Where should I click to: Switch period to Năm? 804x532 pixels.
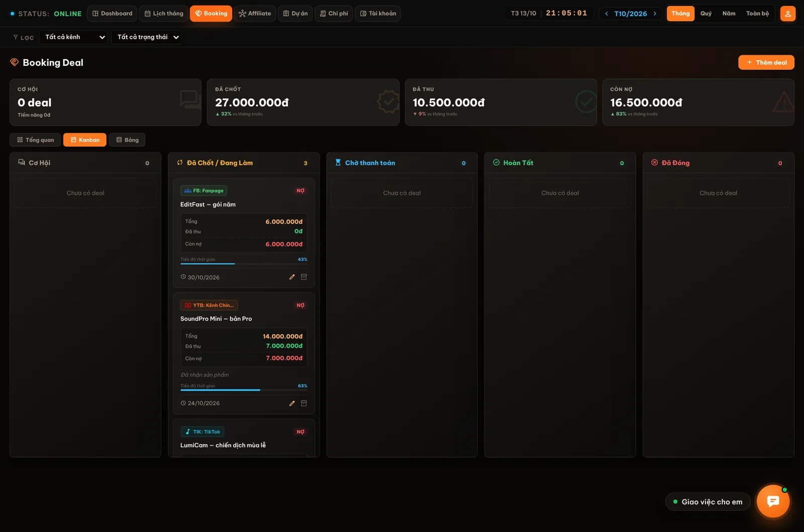coord(729,14)
